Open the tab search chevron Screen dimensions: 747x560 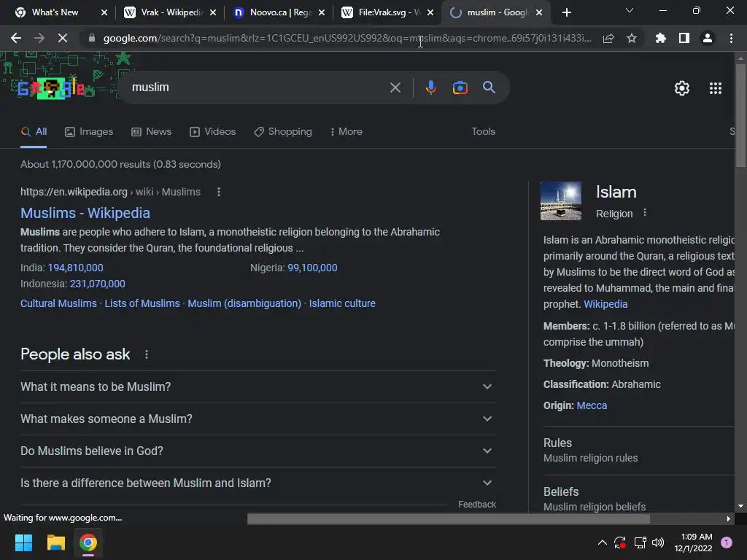(630, 10)
